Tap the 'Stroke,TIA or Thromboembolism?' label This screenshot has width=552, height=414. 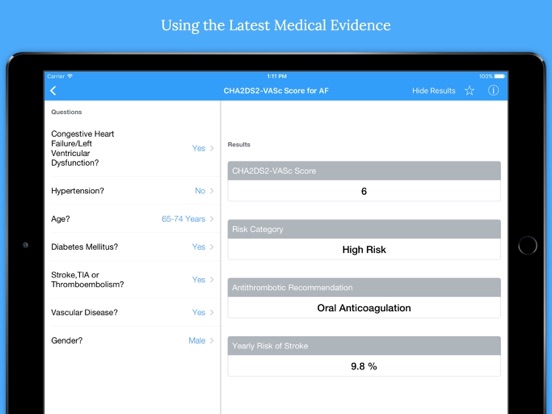click(x=87, y=280)
